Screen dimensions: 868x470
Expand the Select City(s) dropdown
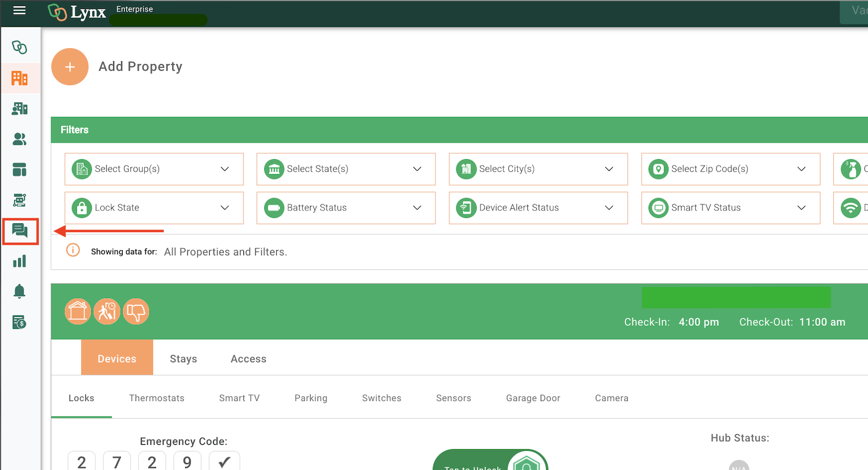(x=538, y=169)
